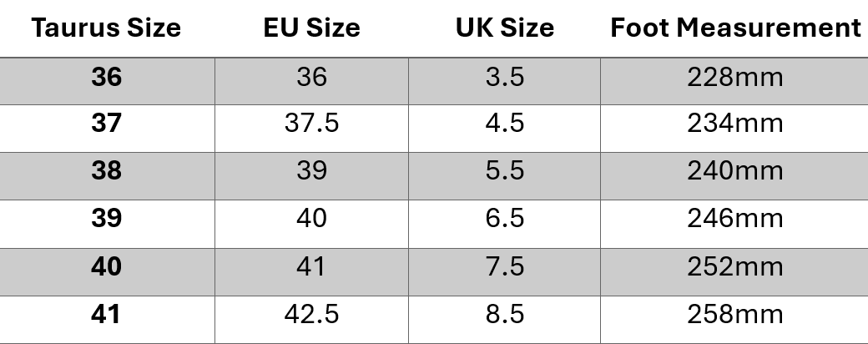Click the UK size 4.5 cell
This screenshot has height=344, width=868.
point(504,124)
